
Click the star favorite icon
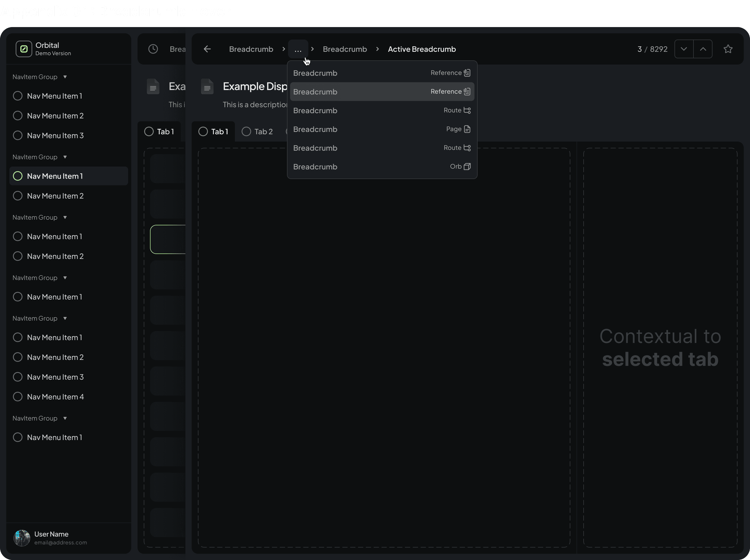click(728, 49)
